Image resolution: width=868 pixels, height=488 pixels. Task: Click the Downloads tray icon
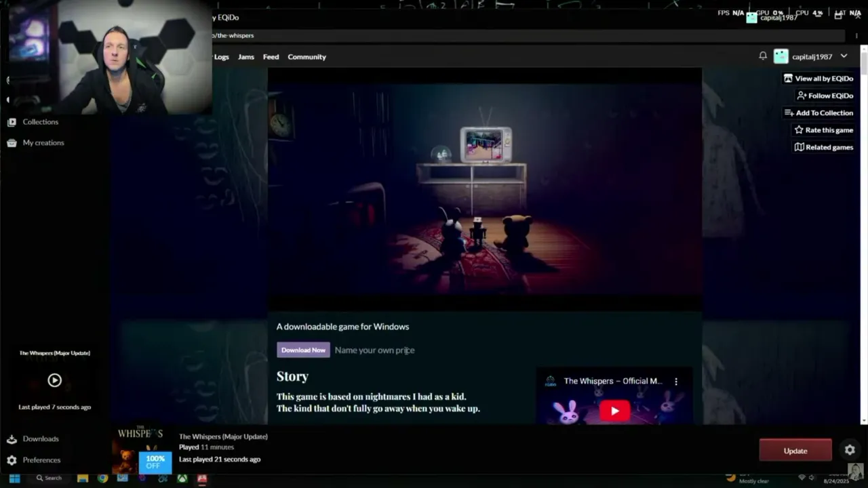(x=12, y=439)
